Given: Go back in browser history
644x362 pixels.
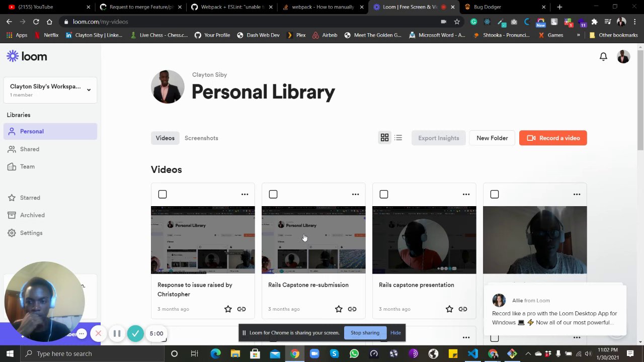Looking at the screenshot, I should pyautogui.click(x=9, y=22).
